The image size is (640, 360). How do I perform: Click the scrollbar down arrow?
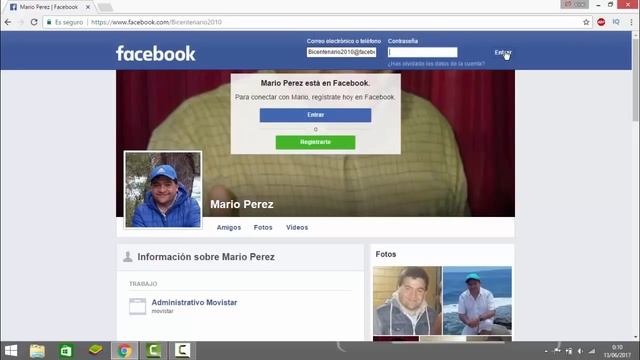point(636,337)
